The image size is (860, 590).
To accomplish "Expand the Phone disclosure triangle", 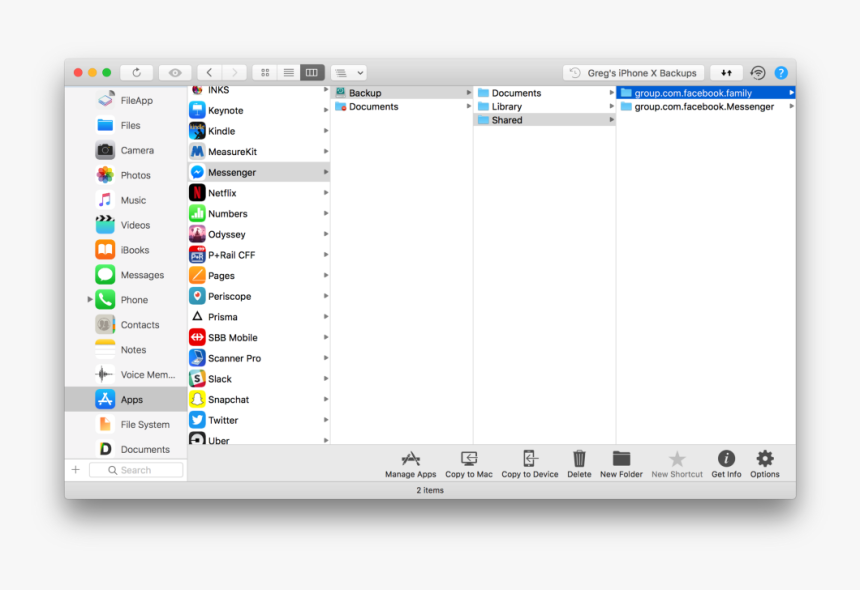I will [x=90, y=299].
